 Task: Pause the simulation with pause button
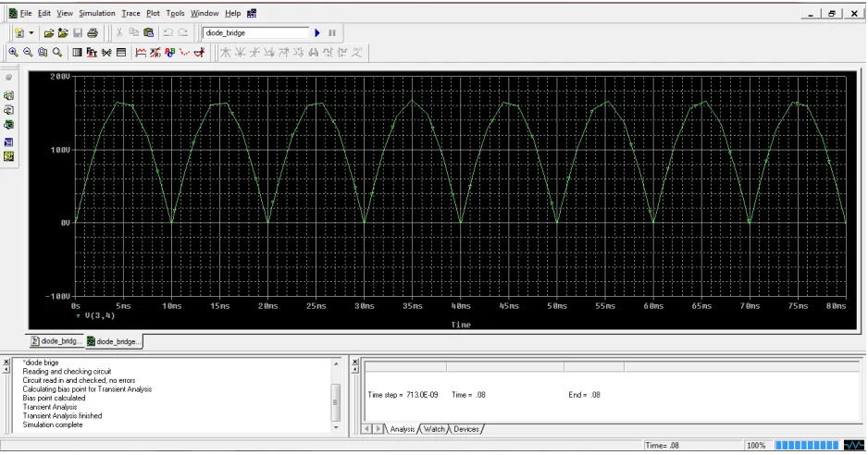(332, 32)
